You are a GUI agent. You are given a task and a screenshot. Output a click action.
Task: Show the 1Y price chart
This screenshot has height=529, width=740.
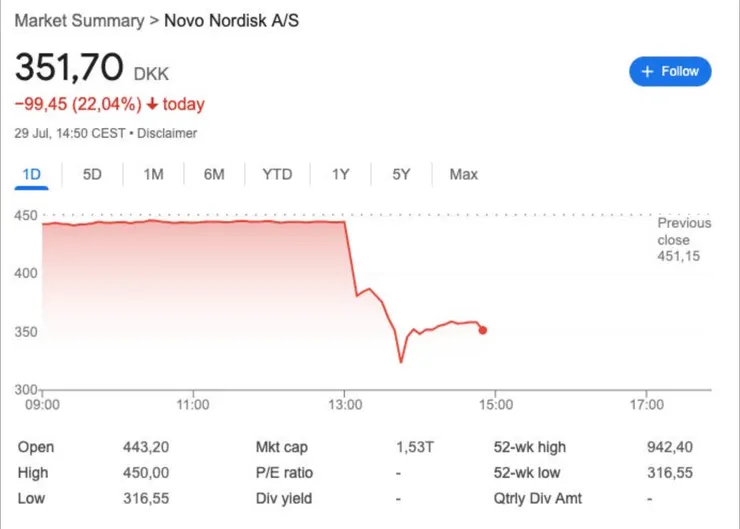(341, 174)
